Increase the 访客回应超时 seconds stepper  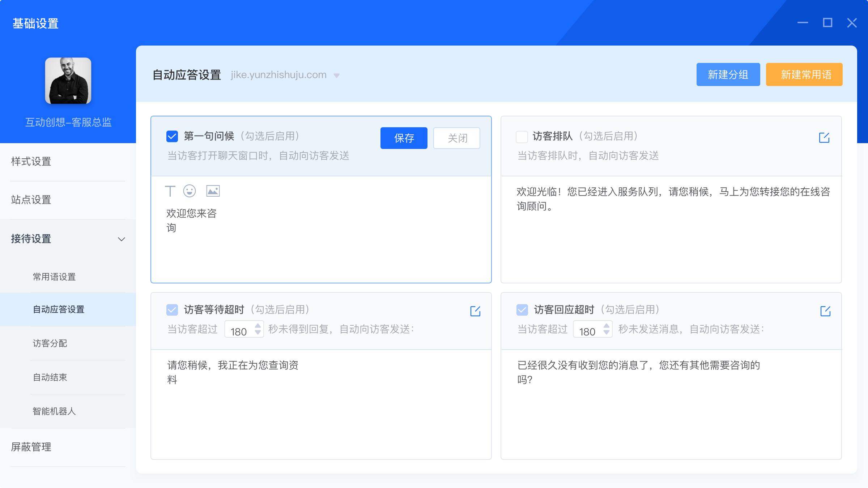607,325
